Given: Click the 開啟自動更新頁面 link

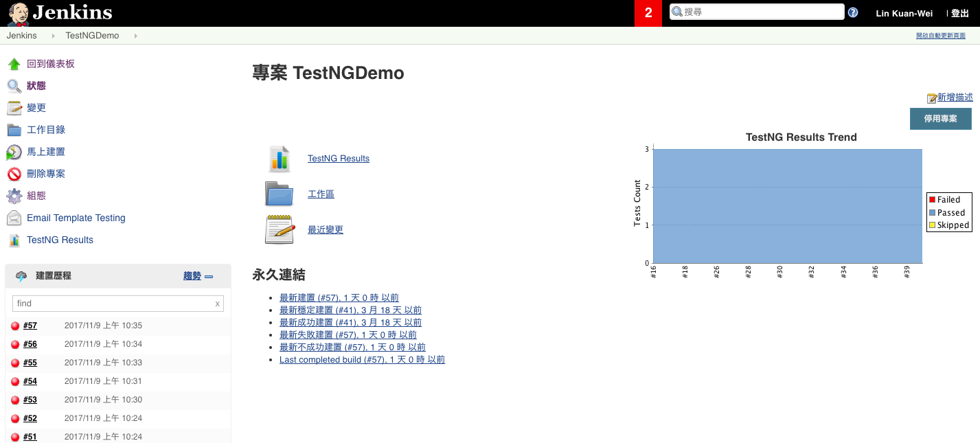Looking at the screenshot, I should (942, 36).
